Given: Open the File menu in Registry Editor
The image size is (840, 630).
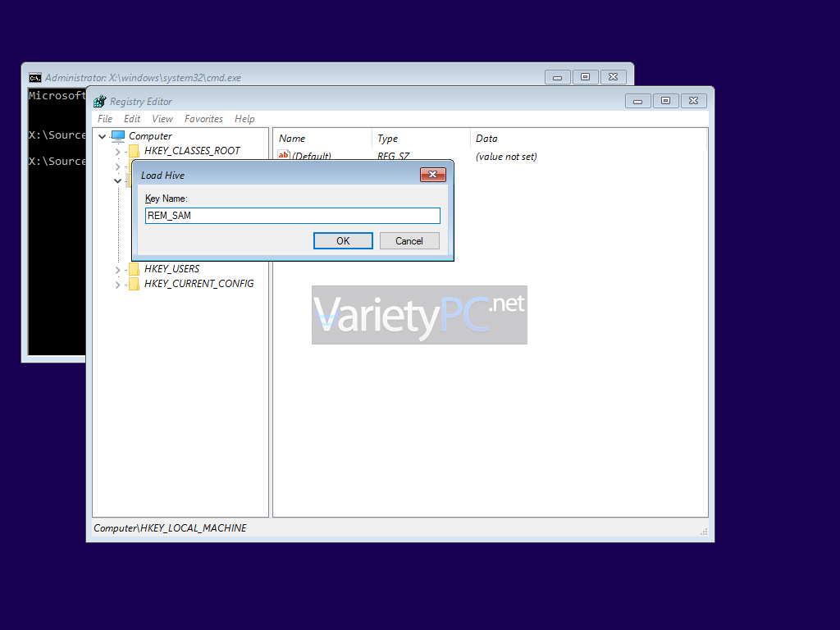Looking at the screenshot, I should point(105,119).
